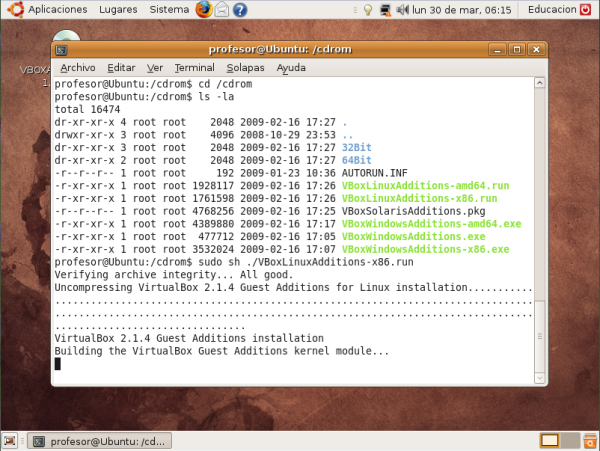Open the Solapas menu in terminal
Image resolution: width=600 pixels, height=451 pixels.
(245, 68)
